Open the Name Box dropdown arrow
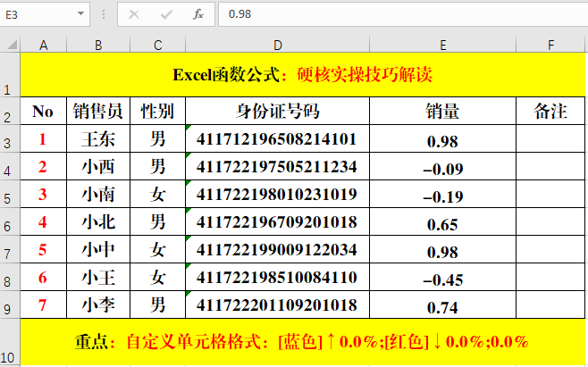 81,14
